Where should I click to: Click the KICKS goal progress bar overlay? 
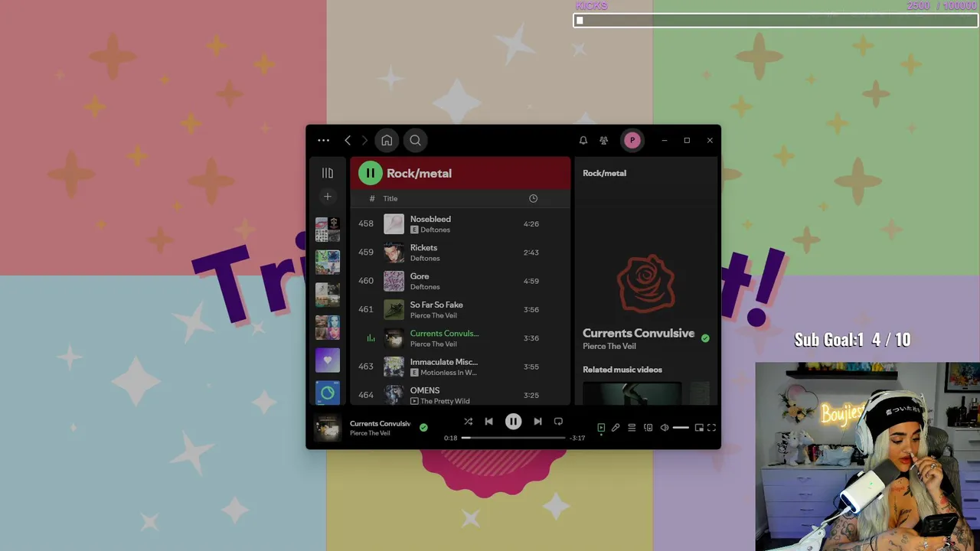(x=775, y=21)
